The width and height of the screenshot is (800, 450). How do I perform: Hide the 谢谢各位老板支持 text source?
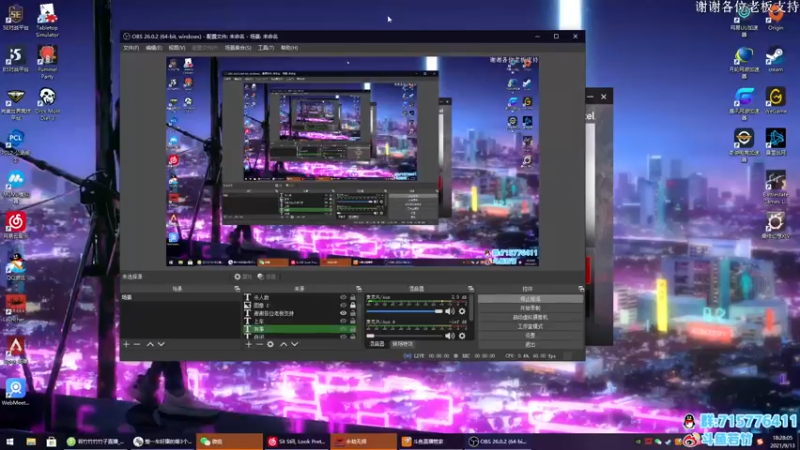343,313
